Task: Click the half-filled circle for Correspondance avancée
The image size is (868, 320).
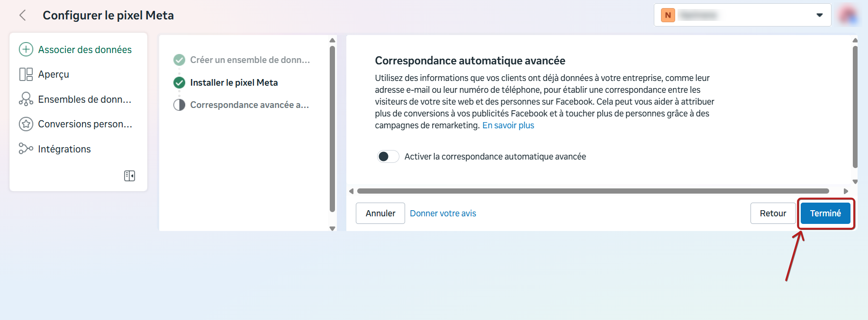Action: (179, 105)
